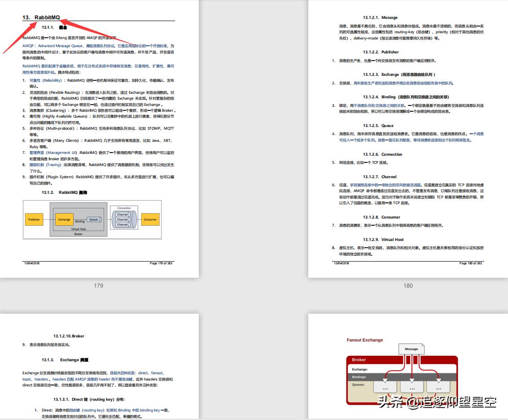Click the heading '13.1.2.10.Broker'
Viewport: 508px width, 420px height.
pyautogui.click(x=69, y=336)
